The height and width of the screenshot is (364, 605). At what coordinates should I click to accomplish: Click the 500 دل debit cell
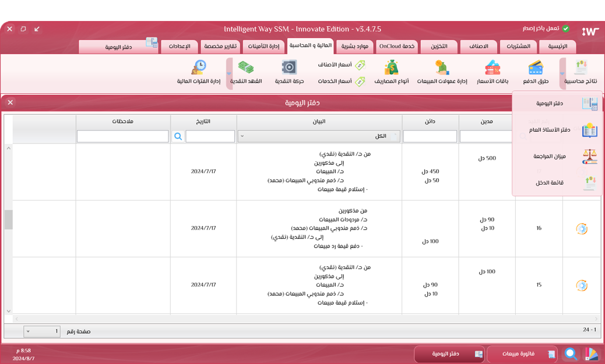coord(487,158)
